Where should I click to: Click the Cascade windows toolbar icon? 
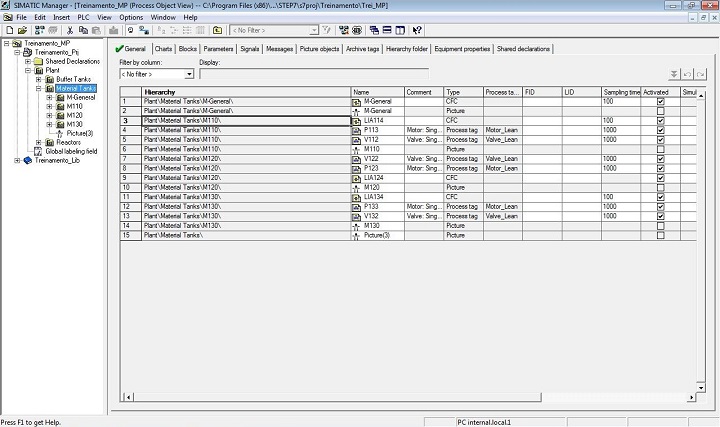pos(374,30)
